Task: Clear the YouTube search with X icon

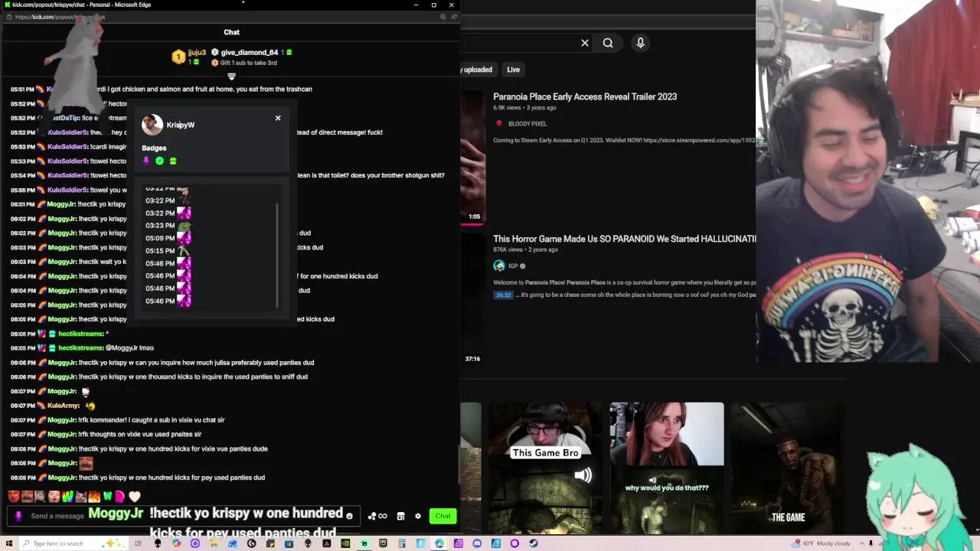Action: click(585, 43)
